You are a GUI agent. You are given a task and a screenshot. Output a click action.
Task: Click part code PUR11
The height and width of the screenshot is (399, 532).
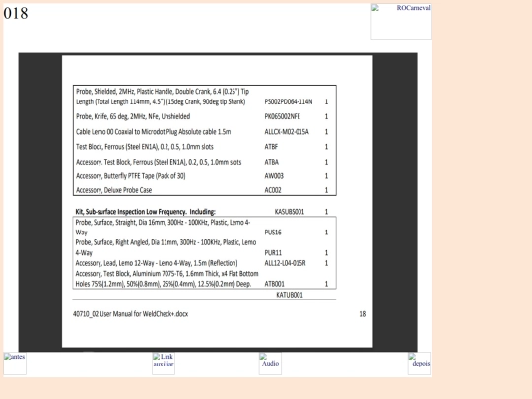(273, 253)
